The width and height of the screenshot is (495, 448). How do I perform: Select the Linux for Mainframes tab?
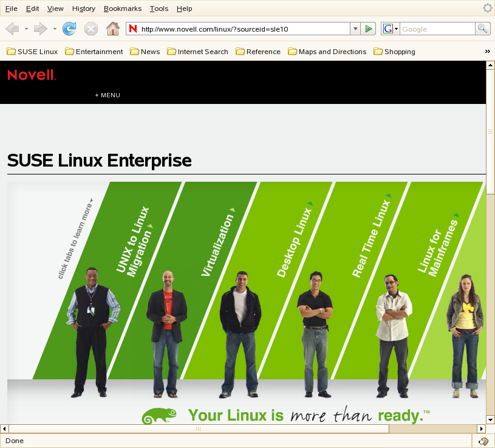point(438,245)
